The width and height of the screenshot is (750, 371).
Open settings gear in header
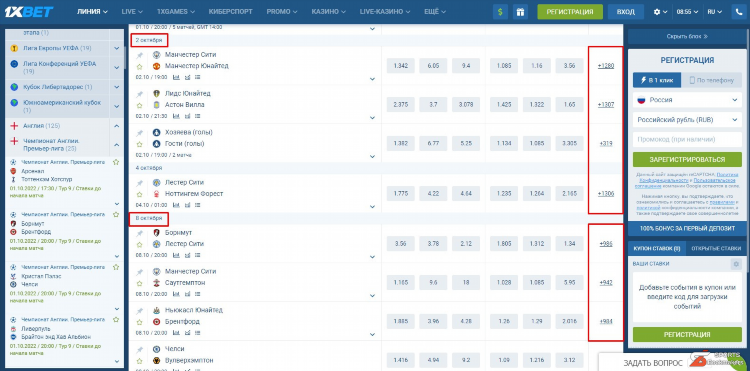coord(657,12)
